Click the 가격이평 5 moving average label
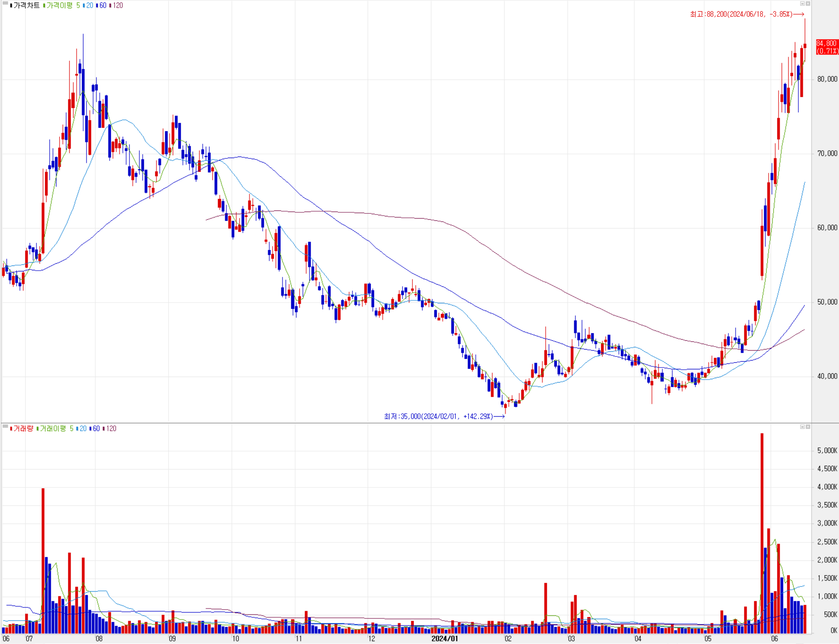This screenshot has height=644, width=839. point(63,6)
